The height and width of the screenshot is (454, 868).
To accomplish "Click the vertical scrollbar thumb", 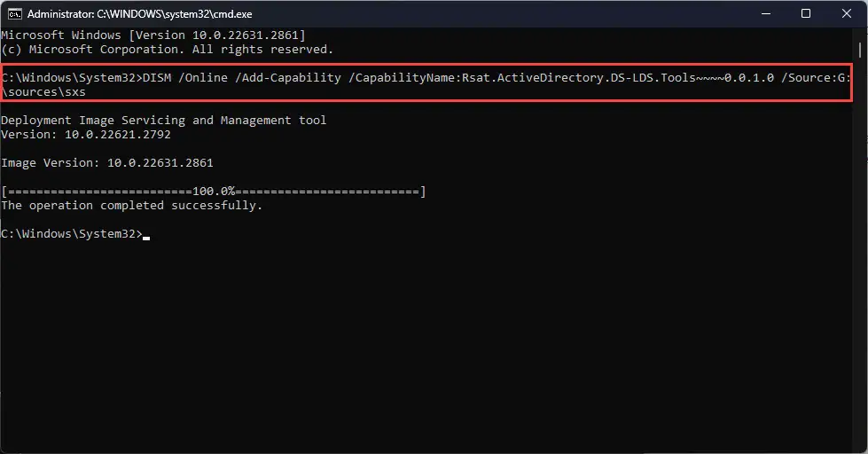I will (x=860, y=50).
